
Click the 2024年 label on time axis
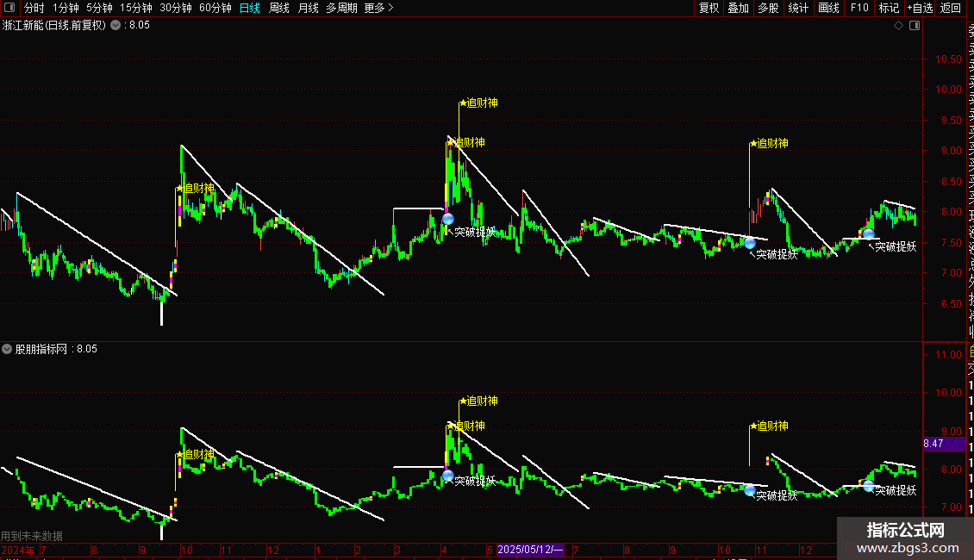18,550
